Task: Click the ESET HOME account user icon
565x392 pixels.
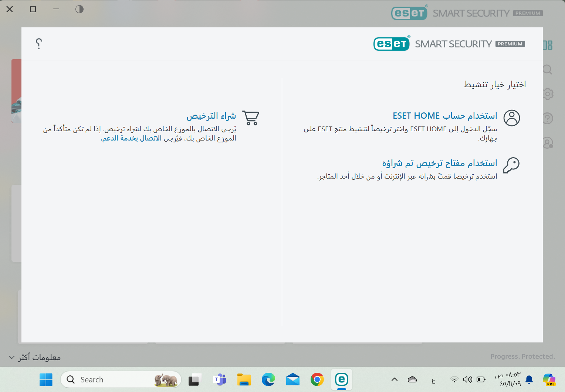Action: point(512,118)
